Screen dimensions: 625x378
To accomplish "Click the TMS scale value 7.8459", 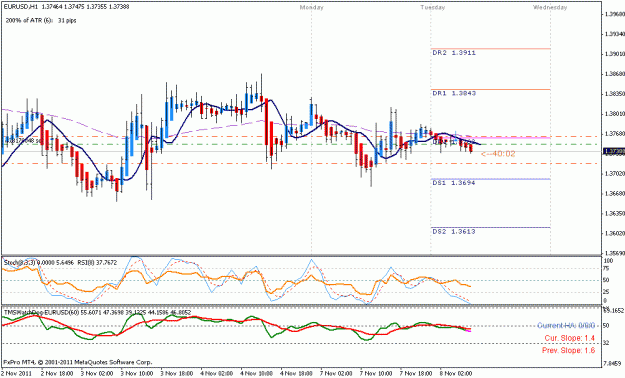I will tap(613, 363).
